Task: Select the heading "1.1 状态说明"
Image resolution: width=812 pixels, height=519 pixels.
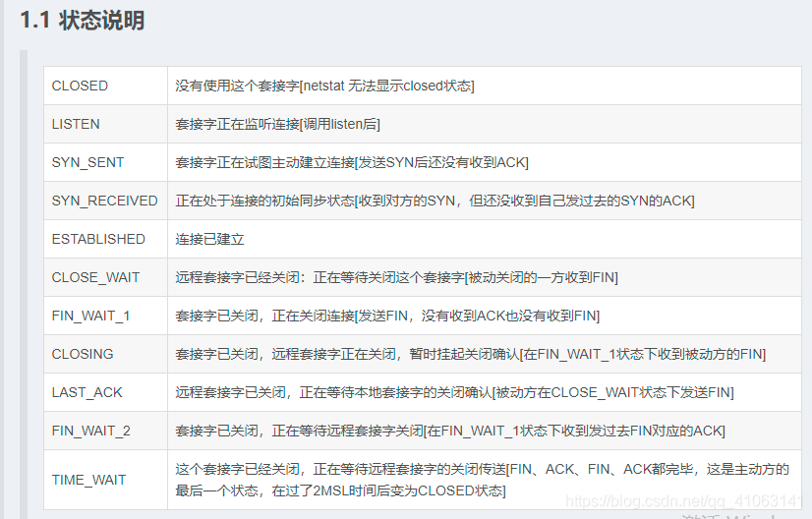Action: point(82,21)
